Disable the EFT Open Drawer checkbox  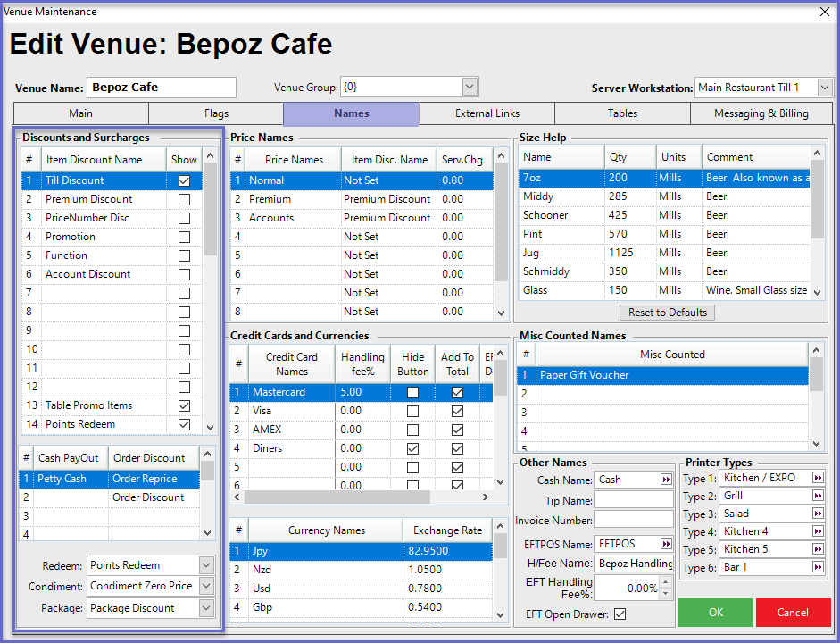pos(620,614)
